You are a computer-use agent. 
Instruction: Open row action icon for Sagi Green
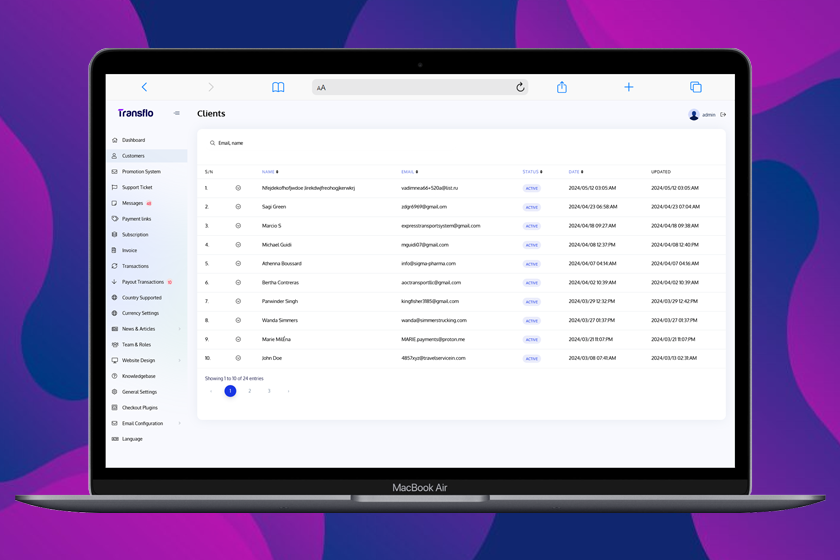(x=238, y=207)
